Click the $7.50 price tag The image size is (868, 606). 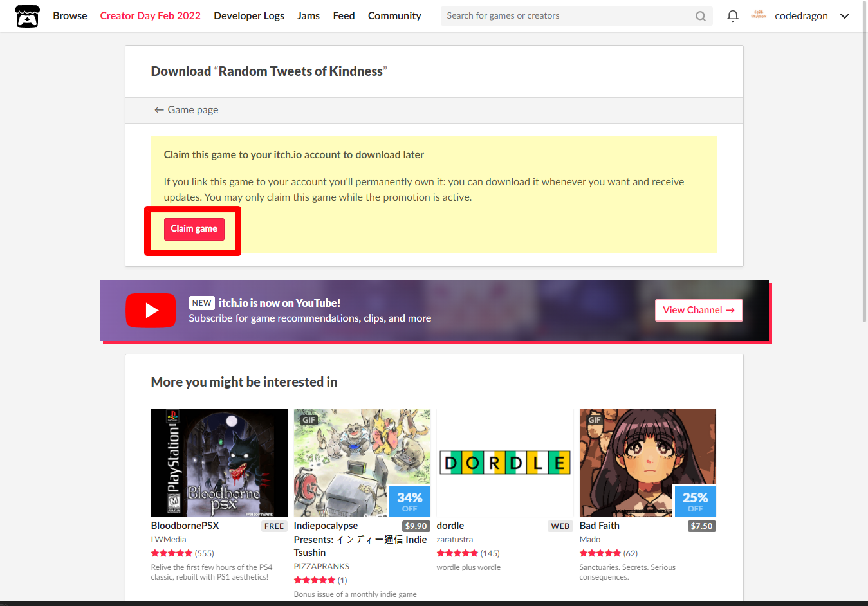(x=702, y=526)
